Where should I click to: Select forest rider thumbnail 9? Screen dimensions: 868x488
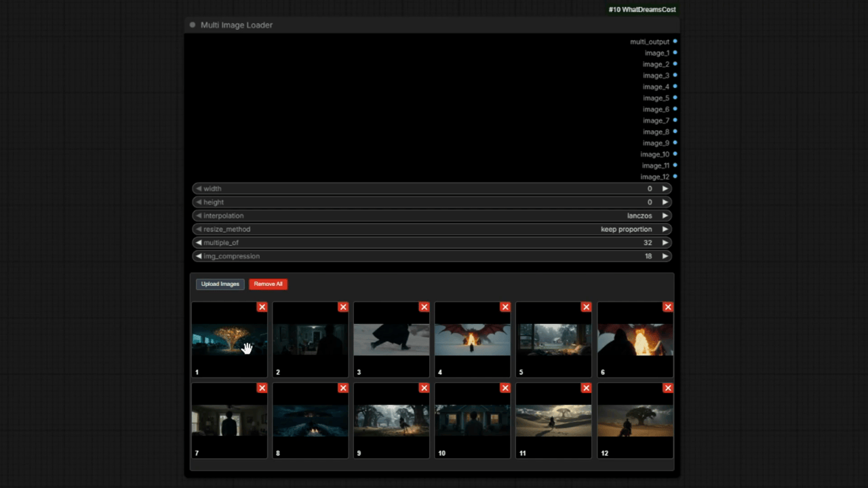point(391,420)
